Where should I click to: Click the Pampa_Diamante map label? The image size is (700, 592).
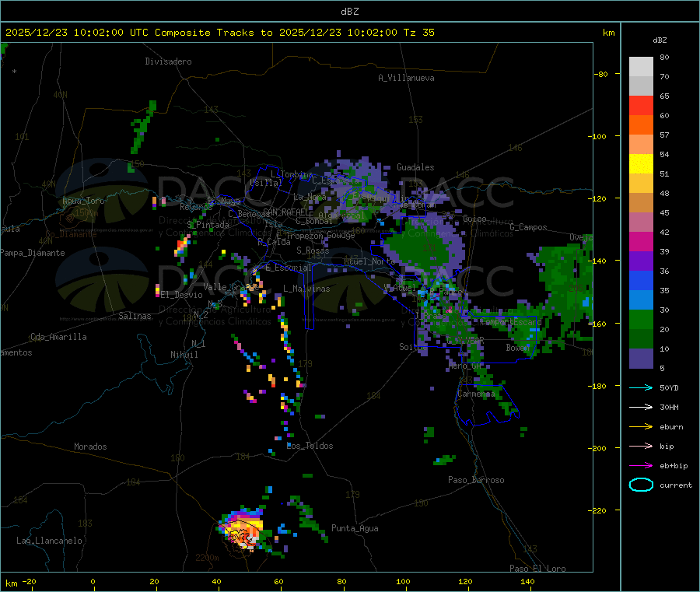click(32, 253)
